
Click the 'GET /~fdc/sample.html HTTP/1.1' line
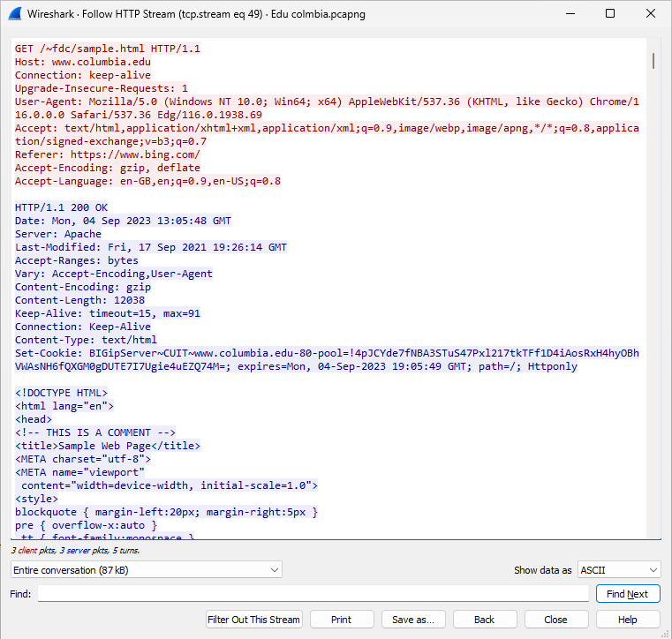click(x=108, y=49)
